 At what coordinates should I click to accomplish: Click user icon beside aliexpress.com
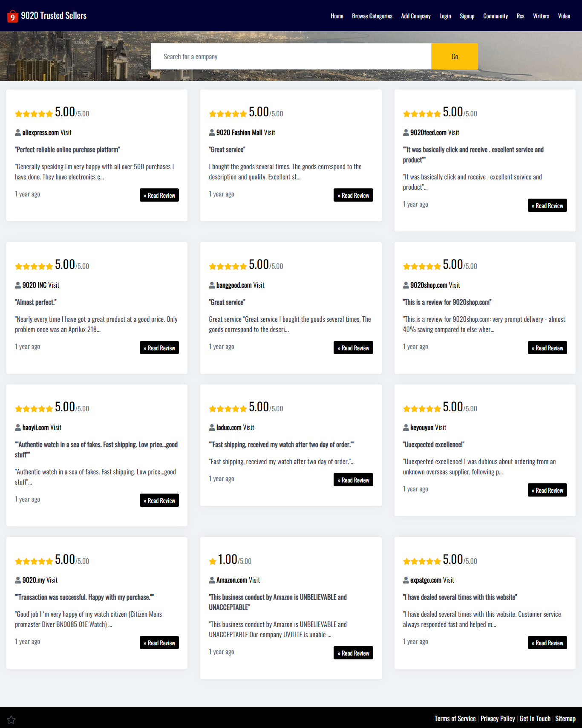18,133
